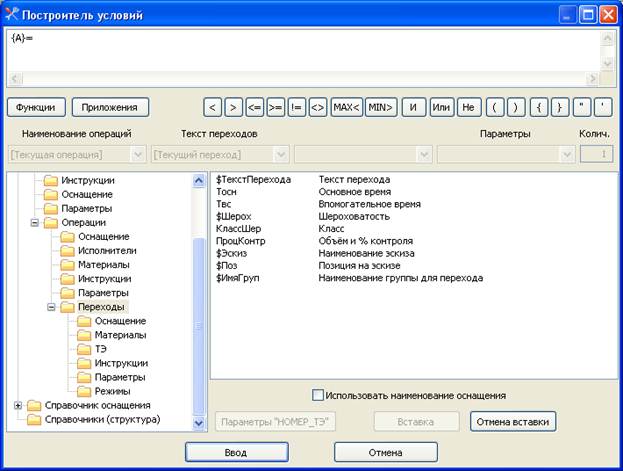Viewport: 623px width, 471px height.
Task: Expand the Справочник оснащения node
Action: (x=18, y=405)
